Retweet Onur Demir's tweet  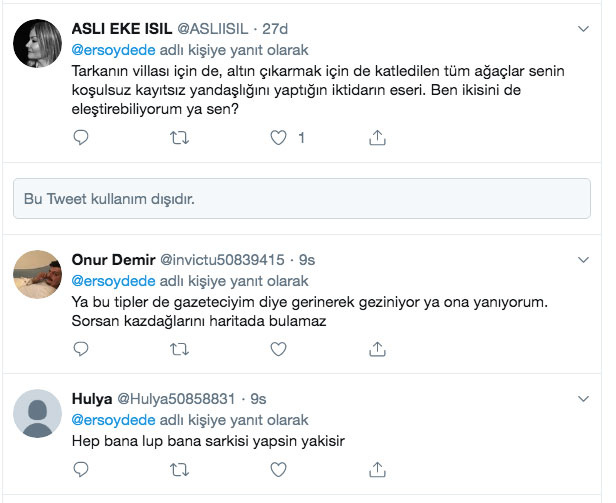180,349
